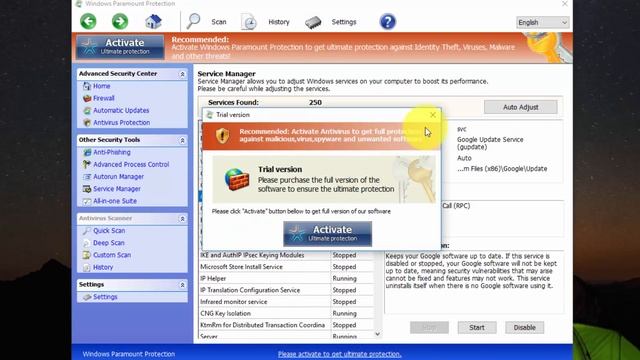Open Scan in the top toolbar

click(x=219, y=22)
